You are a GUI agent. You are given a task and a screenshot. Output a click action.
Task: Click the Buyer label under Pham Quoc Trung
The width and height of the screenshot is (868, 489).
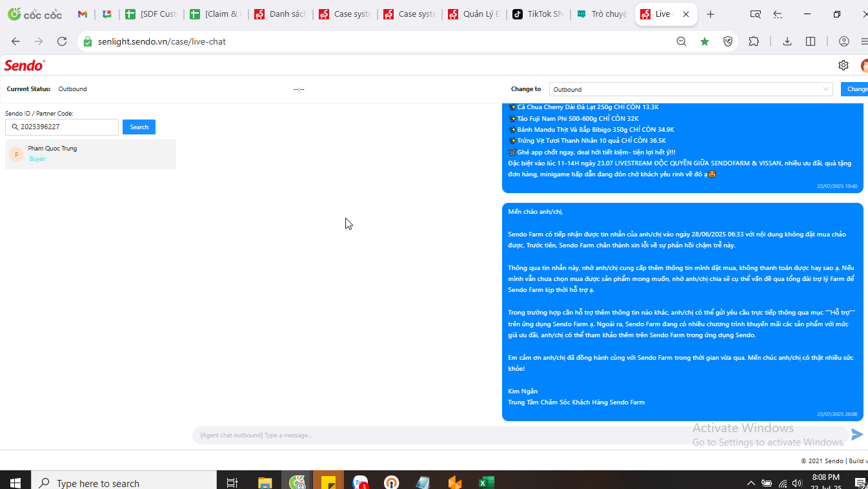tap(37, 159)
